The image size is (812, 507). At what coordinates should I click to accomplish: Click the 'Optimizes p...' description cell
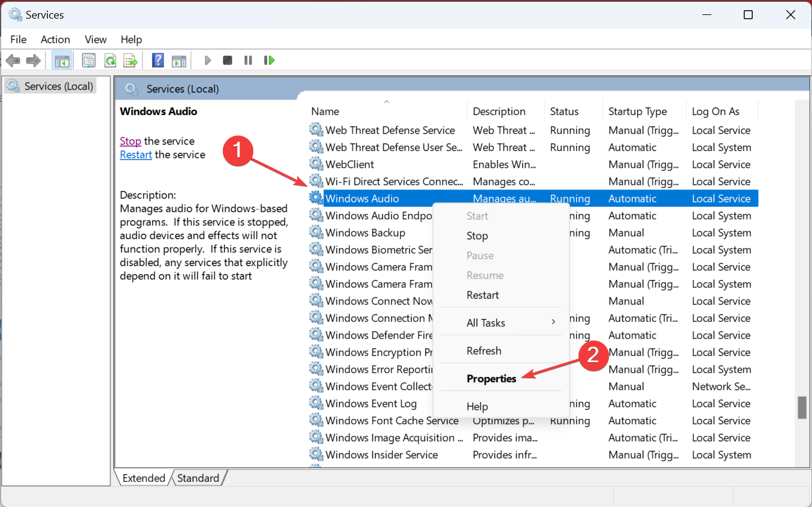coord(504,421)
